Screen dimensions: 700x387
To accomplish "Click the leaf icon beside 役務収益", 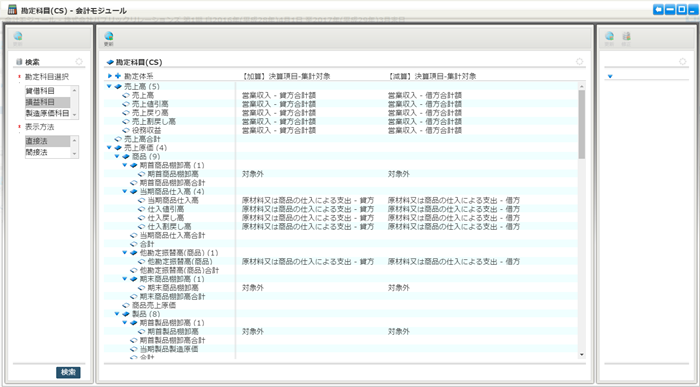I will coord(126,130).
